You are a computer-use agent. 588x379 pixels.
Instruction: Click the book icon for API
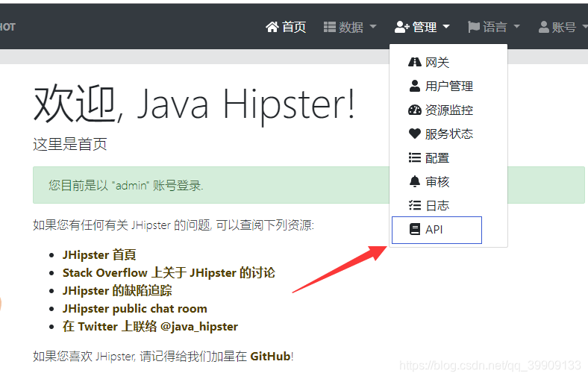(415, 229)
